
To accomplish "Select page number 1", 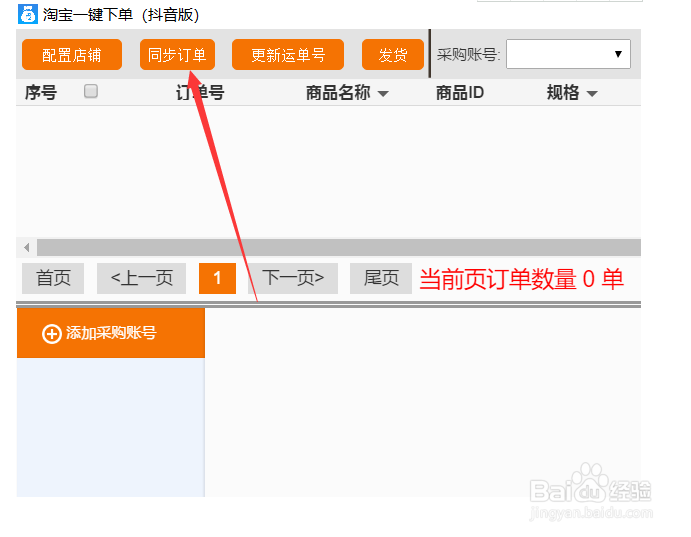I will 217,278.
